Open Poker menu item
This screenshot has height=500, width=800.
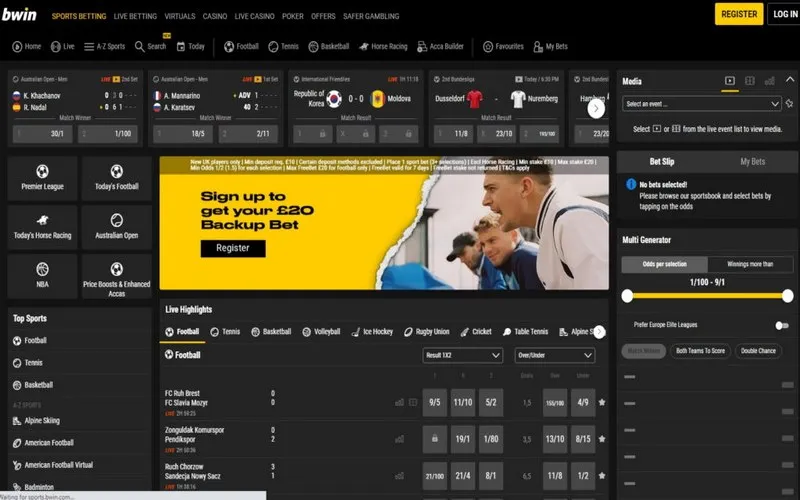pos(293,16)
